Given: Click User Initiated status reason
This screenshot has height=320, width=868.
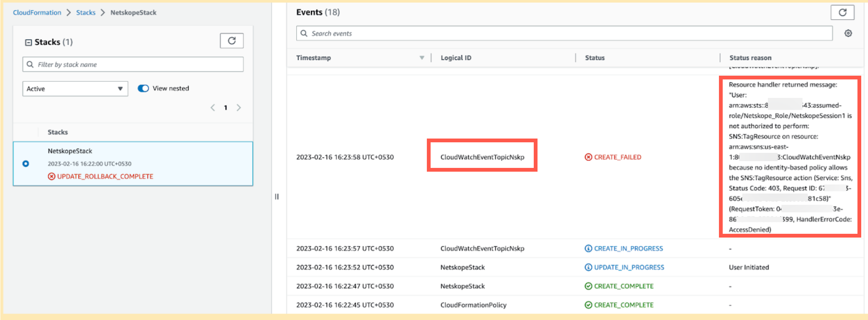Looking at the screenshot, I should point(749,267).
